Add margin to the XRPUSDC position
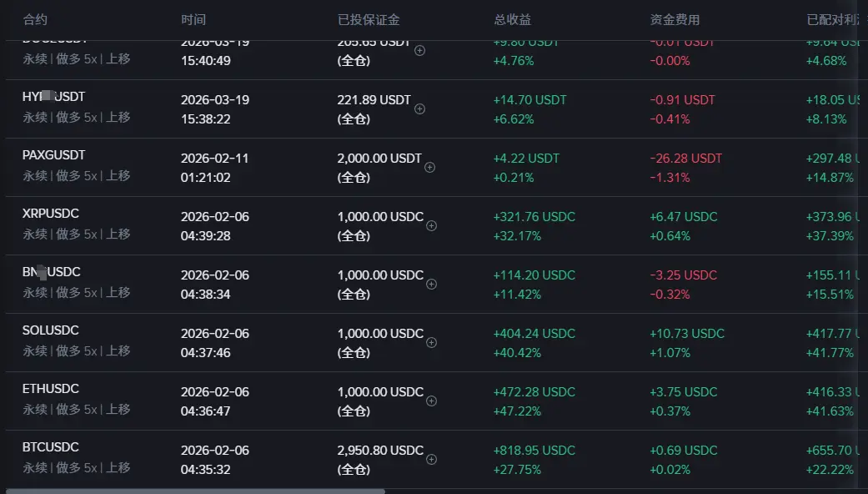This screenshot has height=494, width=868. [x=432, y=225]
